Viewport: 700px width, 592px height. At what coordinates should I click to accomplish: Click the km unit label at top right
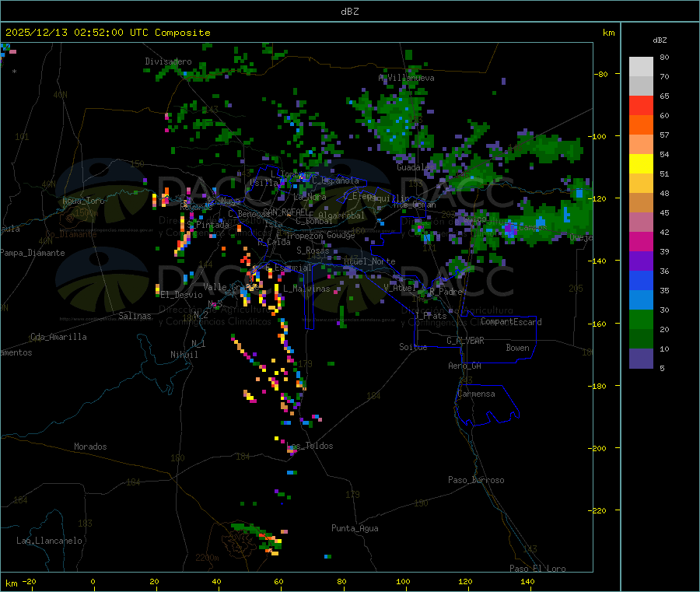coord(608,33)
